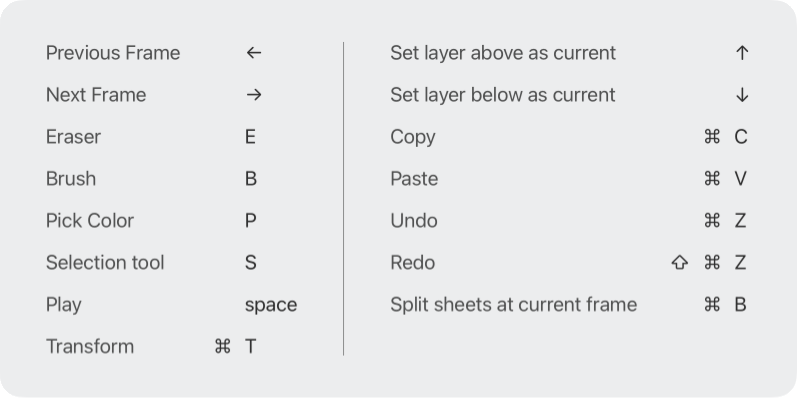
Task: Click the command symbol for Split sheets
Action: 712,304
